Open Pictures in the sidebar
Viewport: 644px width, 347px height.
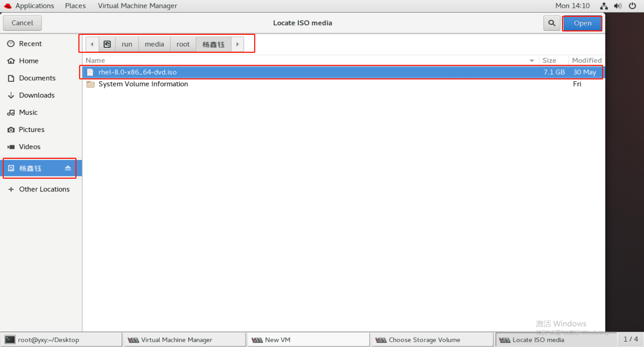[41, 130]
